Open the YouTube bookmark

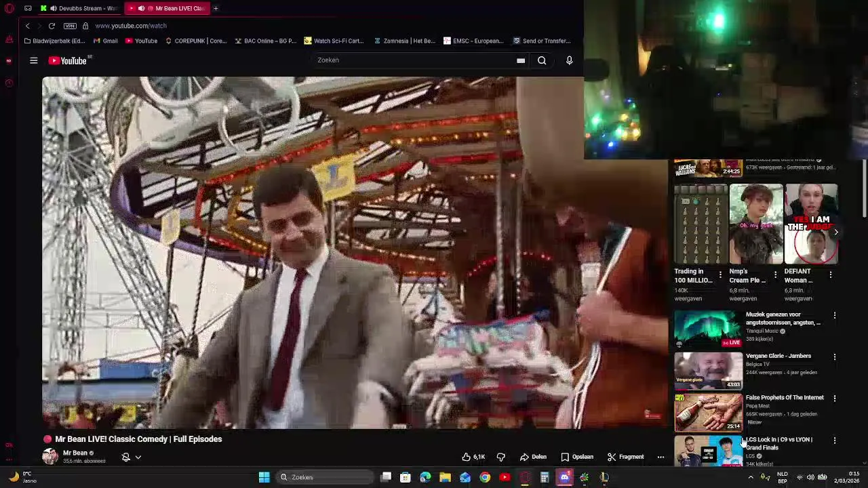point(141,41)
